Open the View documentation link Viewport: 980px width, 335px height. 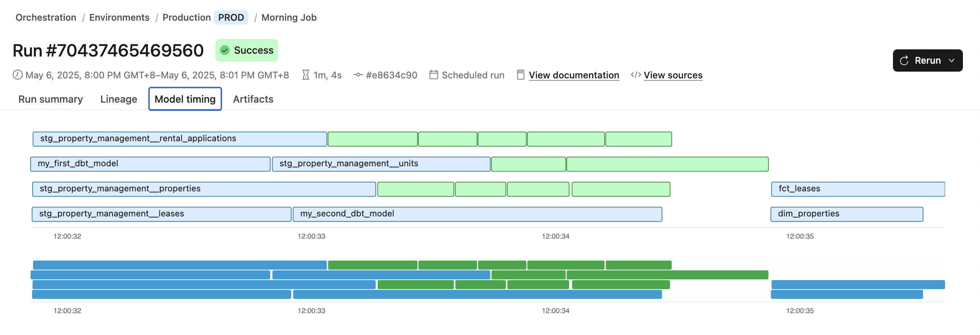[574, 75]
